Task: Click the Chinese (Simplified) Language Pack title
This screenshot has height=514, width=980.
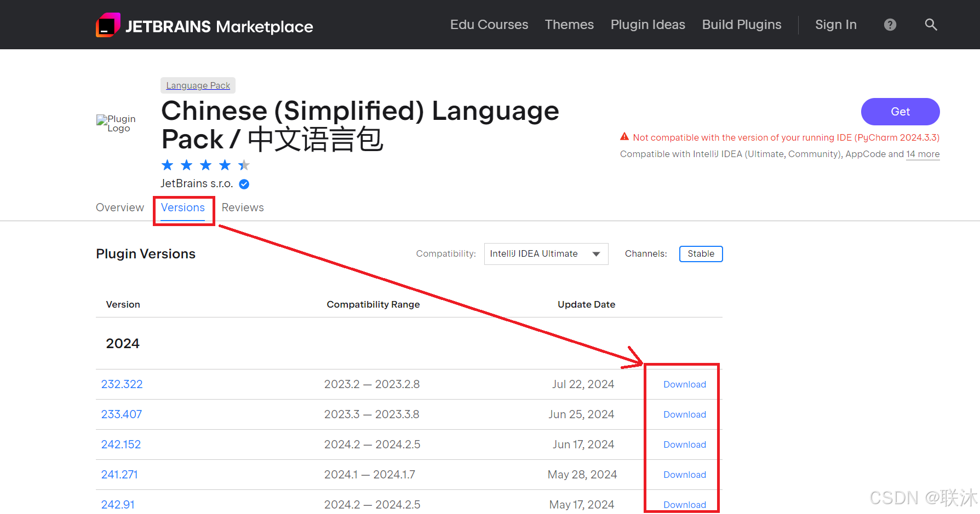Action: [x=360, y=125]
